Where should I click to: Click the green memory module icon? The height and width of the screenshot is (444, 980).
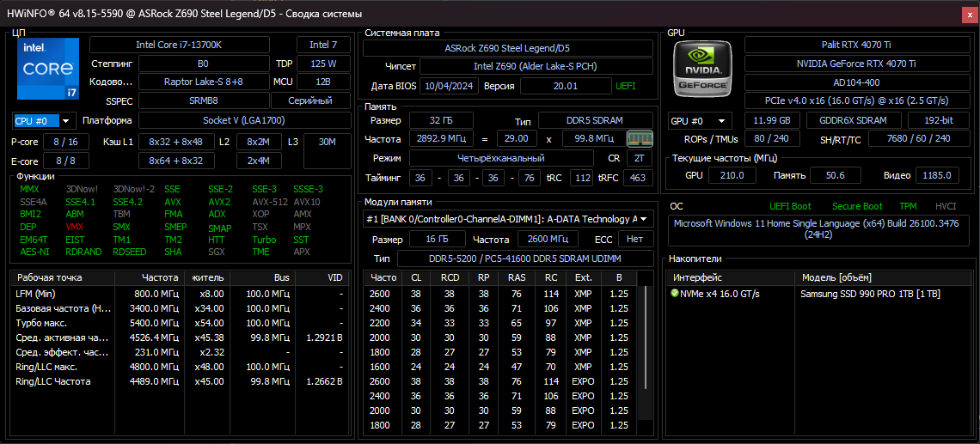[x=640, y=138]
